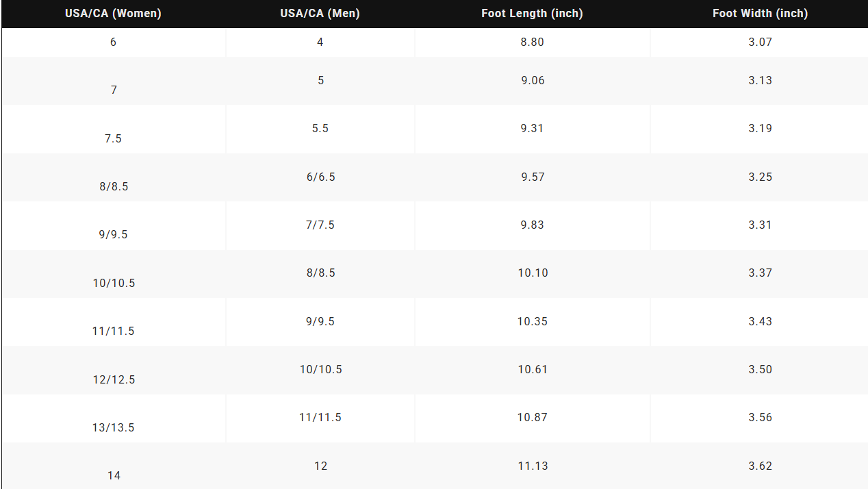868x489 pixels.
Task: Select women's size 14 cell
Action: coord(114,466)
